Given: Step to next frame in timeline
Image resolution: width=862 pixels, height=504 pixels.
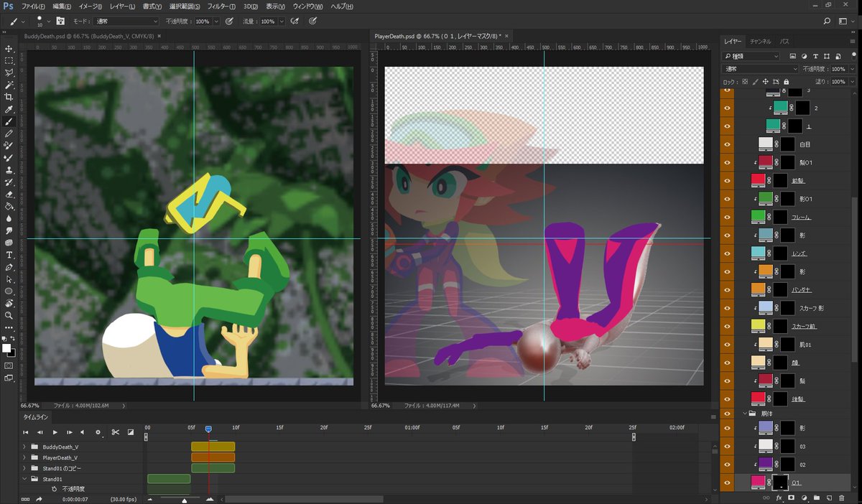Looking at the screenshot, I should (x=70, y=432).
